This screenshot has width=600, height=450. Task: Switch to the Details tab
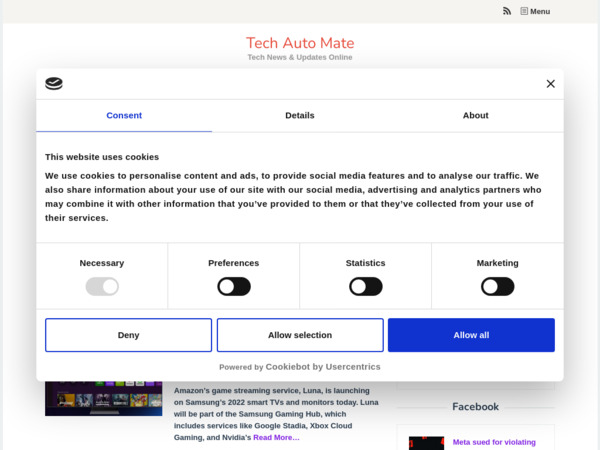pyautogui.click(x=300, y=116)
